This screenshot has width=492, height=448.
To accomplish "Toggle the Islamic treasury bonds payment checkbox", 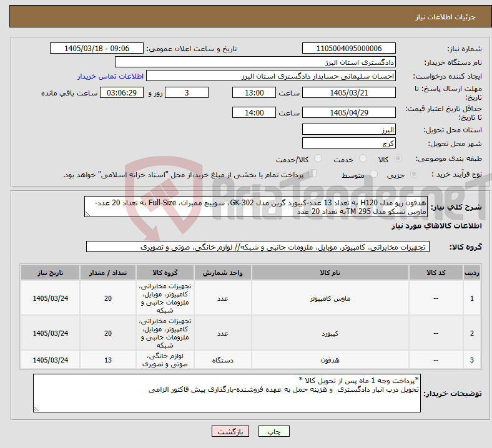I will tap(313, 173).
